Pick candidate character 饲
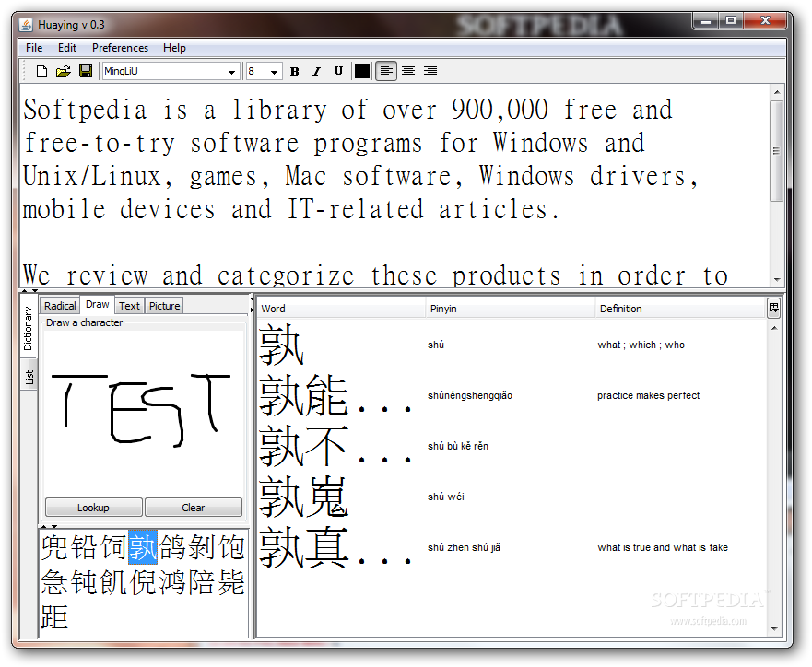 (x=113, y=547)
